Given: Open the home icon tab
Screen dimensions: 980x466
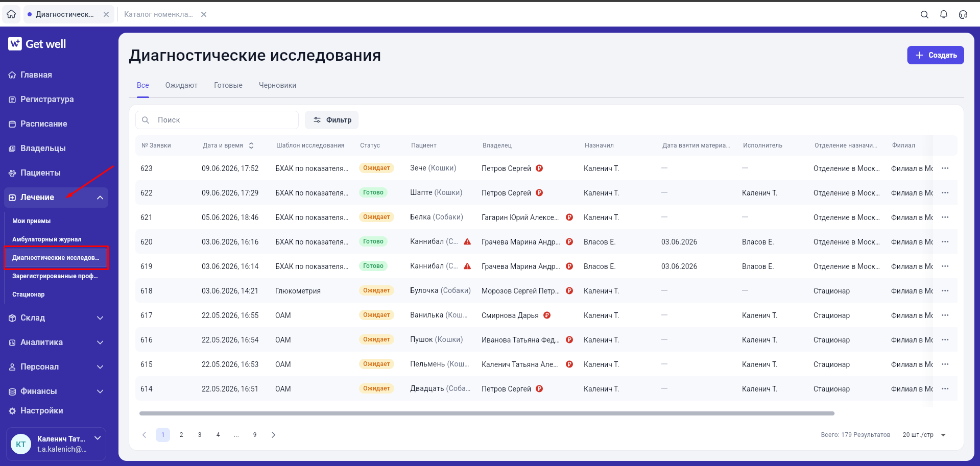Looking at the screenshot, I should point(11,14).
